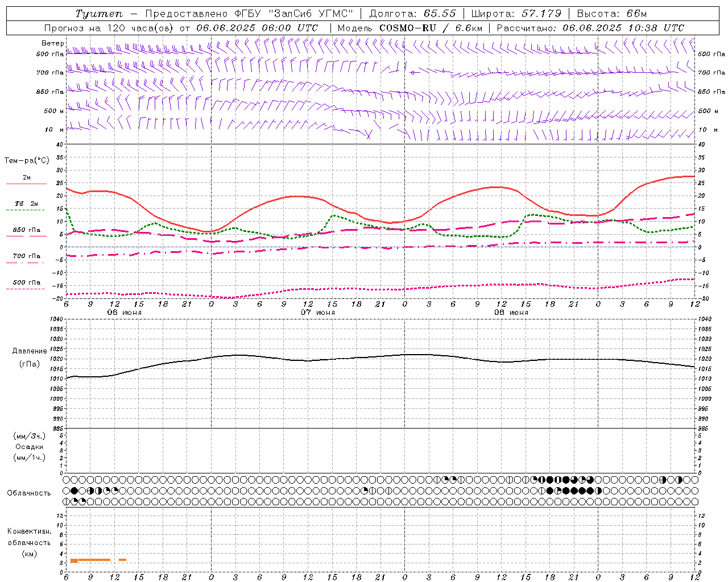
Task: Click the (мм/1ч.) precipitation unit label
Action: pyautogui.click(x=30, y=458)
